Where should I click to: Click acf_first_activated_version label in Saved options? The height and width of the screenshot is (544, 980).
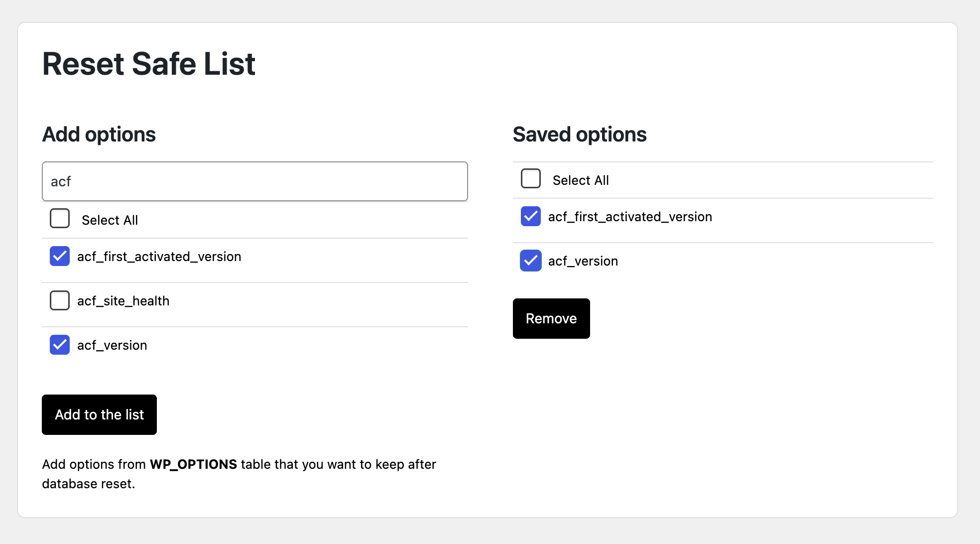630,217
